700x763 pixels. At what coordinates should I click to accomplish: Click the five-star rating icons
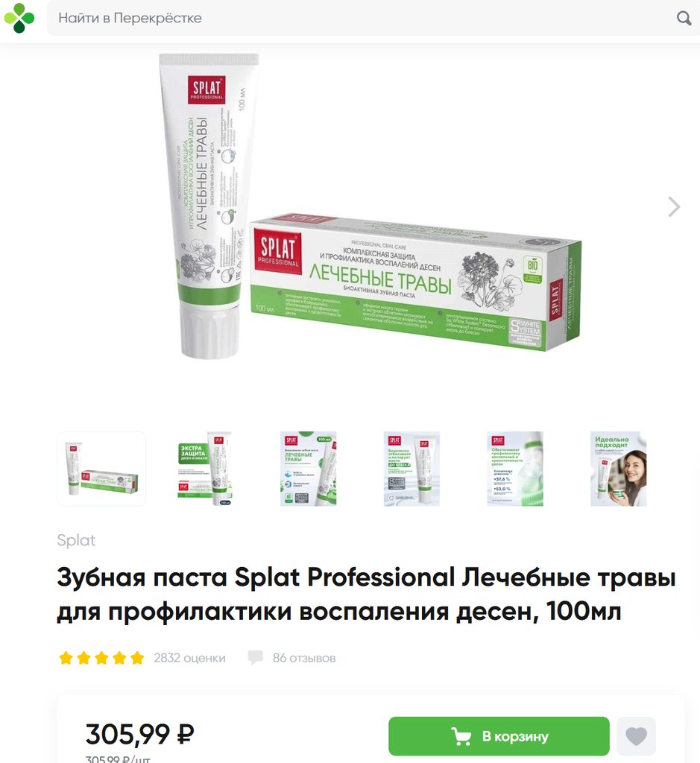[101, 658]
